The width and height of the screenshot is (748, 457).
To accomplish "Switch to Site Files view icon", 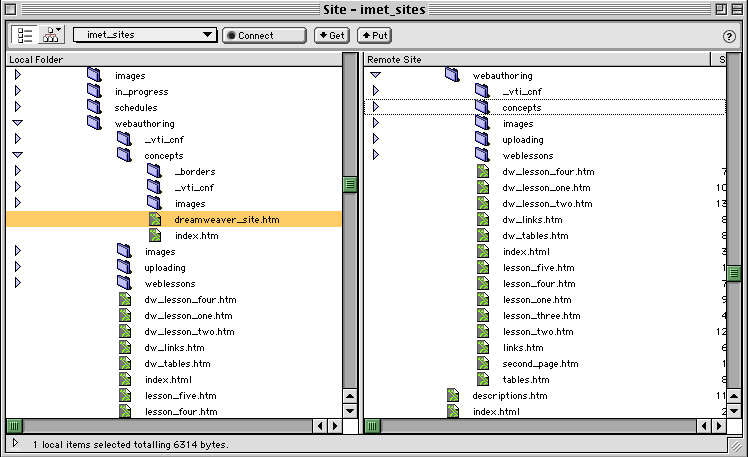I will point(24,35).
